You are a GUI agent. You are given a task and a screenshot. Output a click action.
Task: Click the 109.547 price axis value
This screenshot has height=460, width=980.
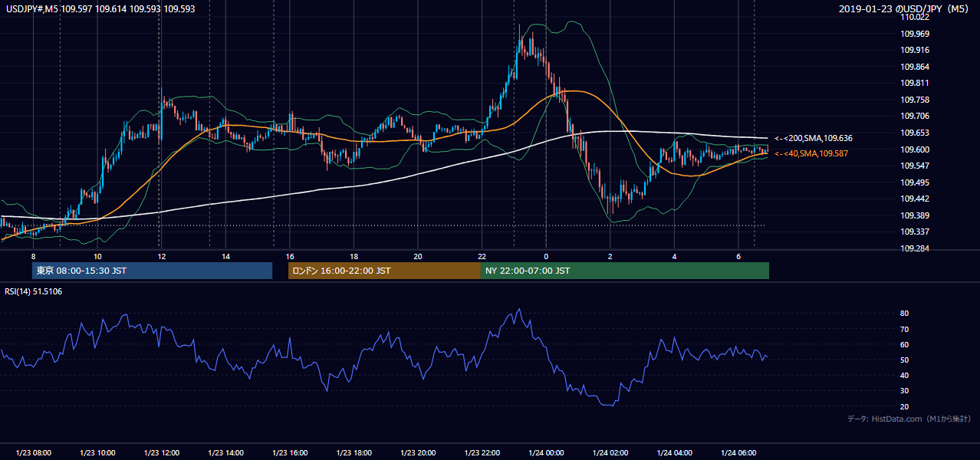(916, 166)
